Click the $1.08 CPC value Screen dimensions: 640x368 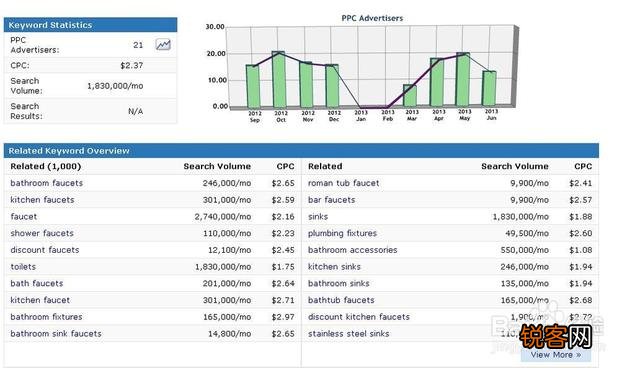(580, 250)
